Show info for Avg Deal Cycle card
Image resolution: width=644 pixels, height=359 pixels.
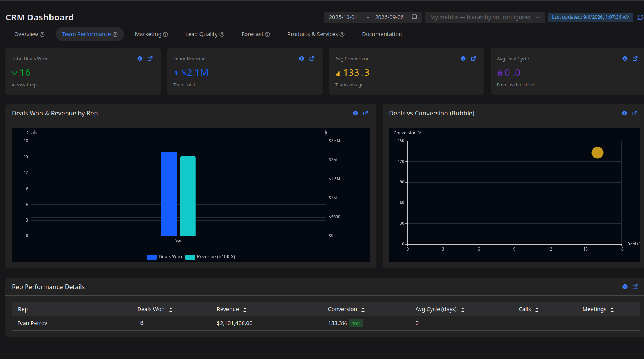625,59
